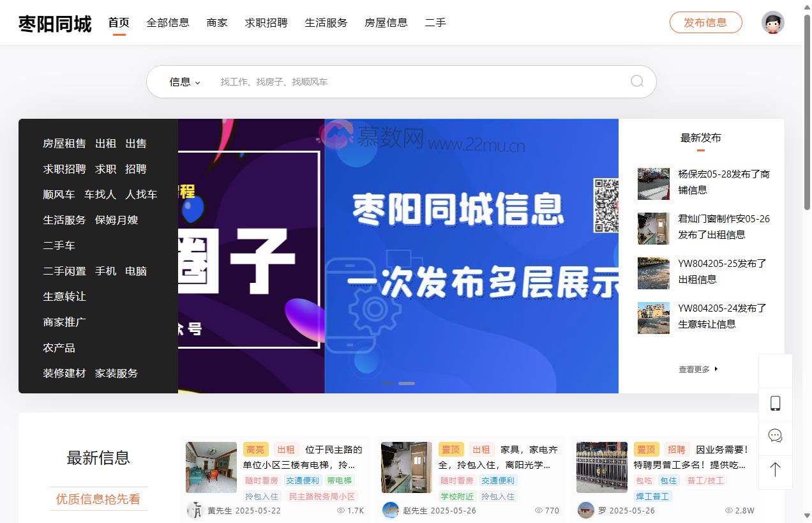Click the mobile app icon in the sidebar
Viewport: 812px width, 523px height.
click(775, 404)
